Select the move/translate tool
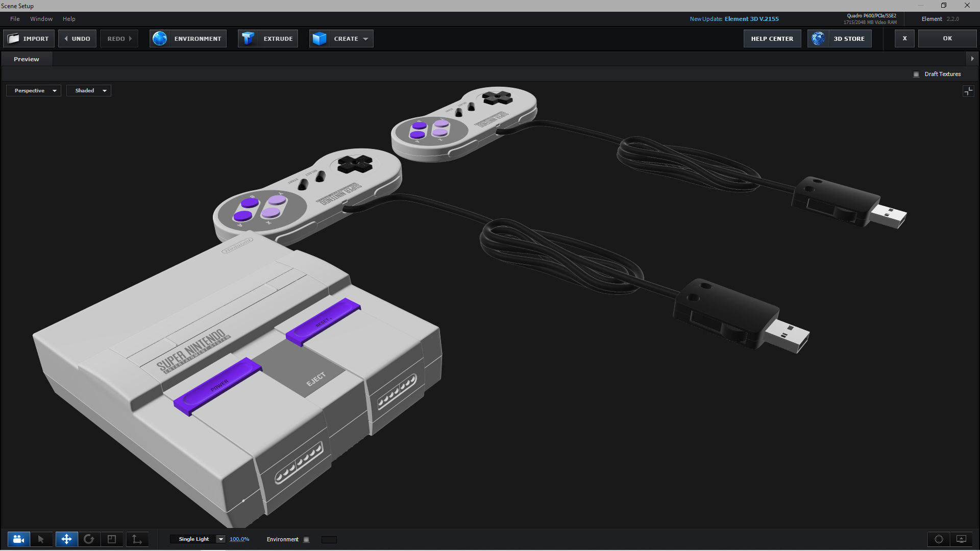The image size is (980, 551). [x=66, y=539]
